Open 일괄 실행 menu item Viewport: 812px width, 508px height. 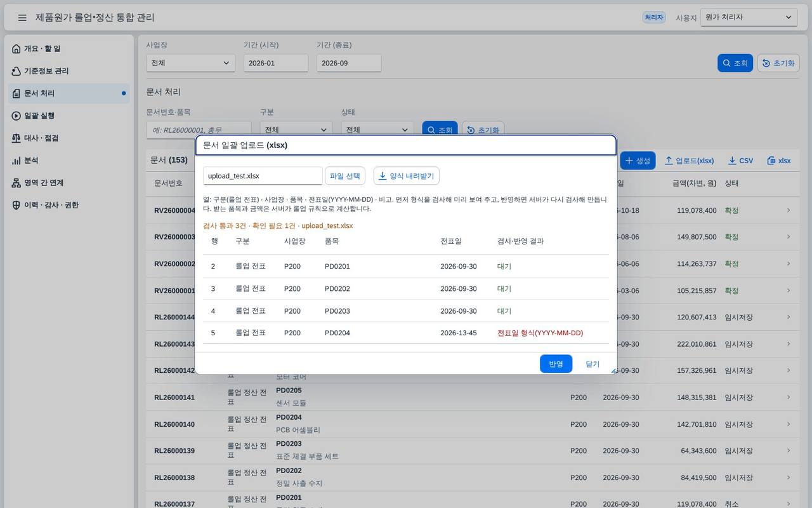69,116
